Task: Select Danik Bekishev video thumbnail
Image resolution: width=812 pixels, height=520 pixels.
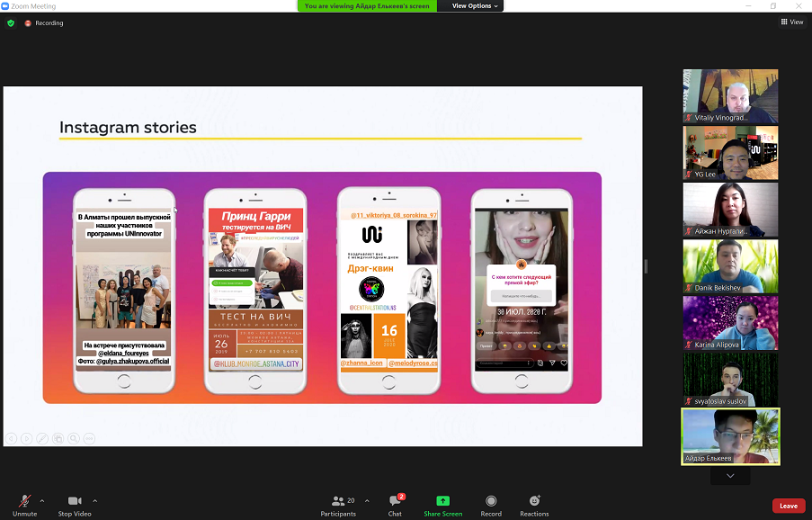Action: click(x=730, y=266)
